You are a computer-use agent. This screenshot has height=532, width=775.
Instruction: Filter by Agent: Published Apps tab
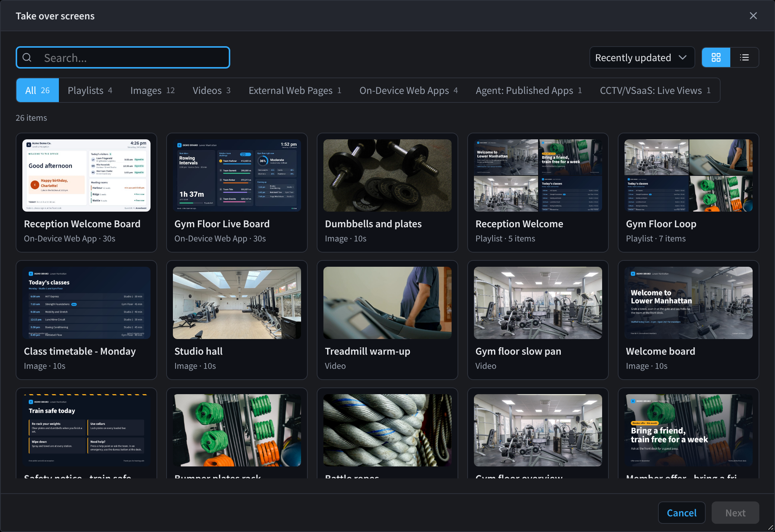tap(529, 90)
